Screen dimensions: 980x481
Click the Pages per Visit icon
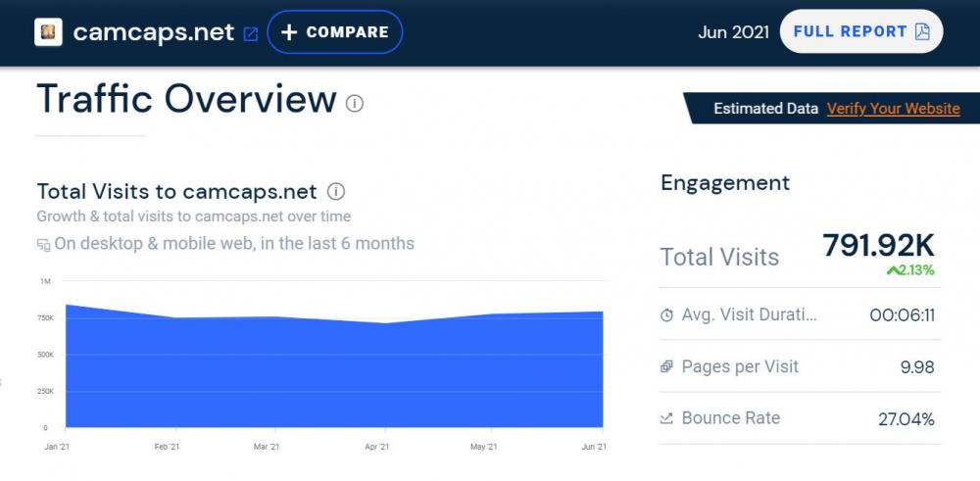click(666, 367)
